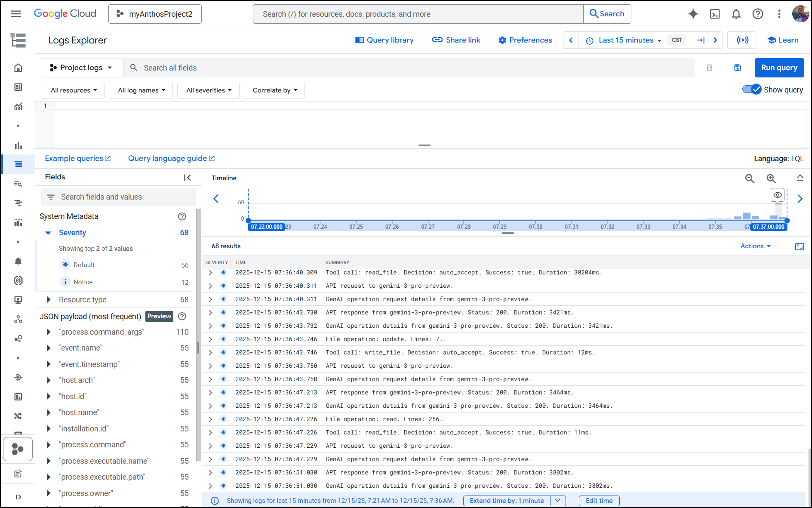Collapse the Fields panel
Viewport: 812px width, 508px height.
[x=188, y=177]
